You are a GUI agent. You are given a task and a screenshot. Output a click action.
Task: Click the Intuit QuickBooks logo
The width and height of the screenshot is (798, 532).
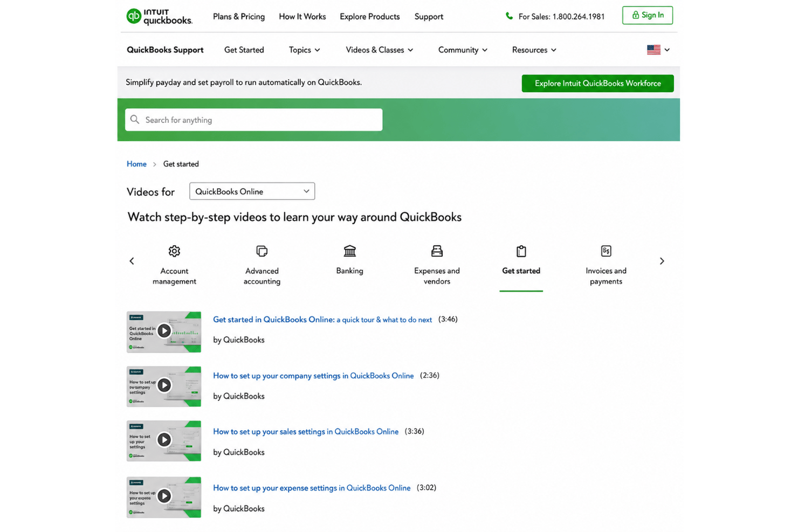(159, 17)
